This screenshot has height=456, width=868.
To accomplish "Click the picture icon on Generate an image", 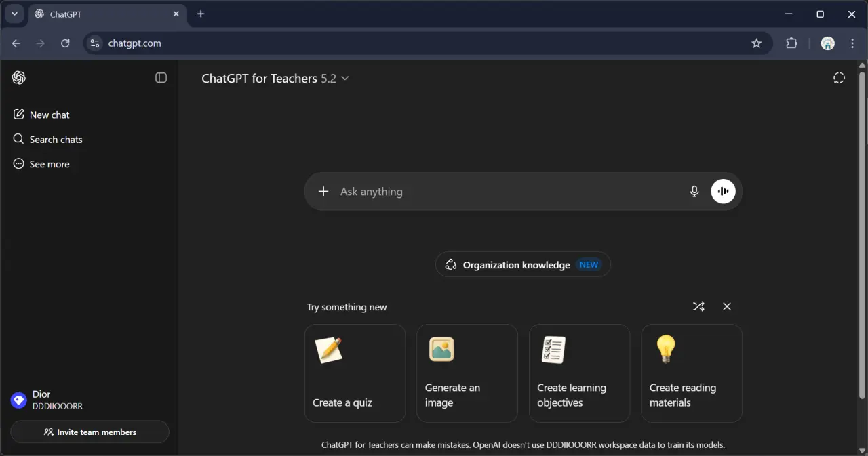I will pos(441,350).
